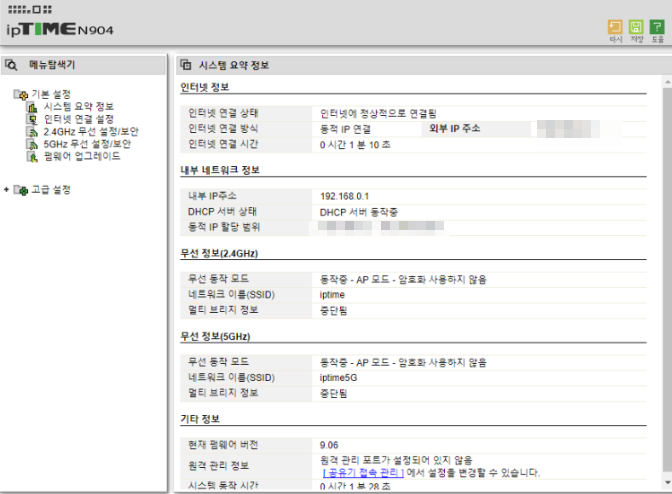Screen dimensions: 672x494
Task: Click the DHCP 서버 동작중 value
Action: (359, 212)
